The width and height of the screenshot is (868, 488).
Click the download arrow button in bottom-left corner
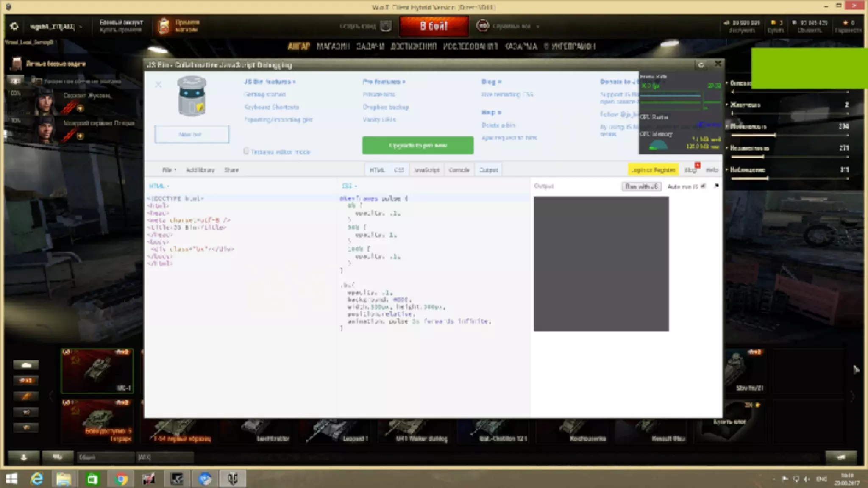[x=24, y=457]
